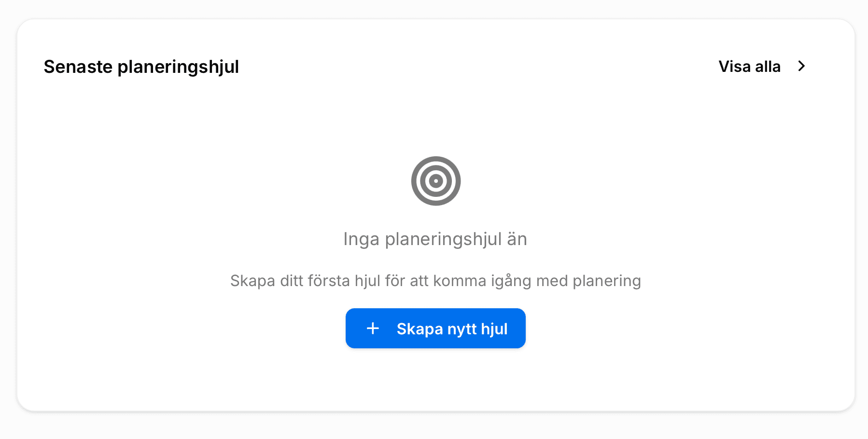Image resolution: width=868 pixels, height=439 pixels.
Task: Click 'Visa alla' in the header row
Action: click(749, 66)
